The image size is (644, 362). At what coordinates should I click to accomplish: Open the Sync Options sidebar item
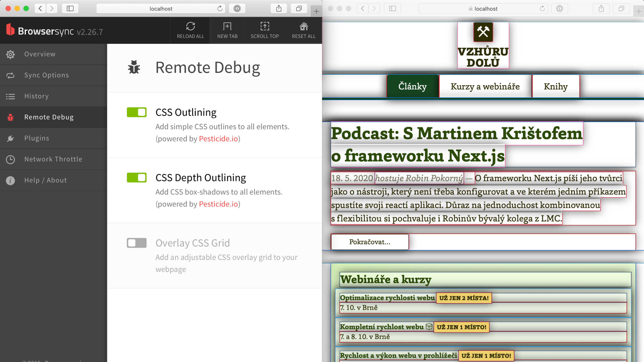46,75
